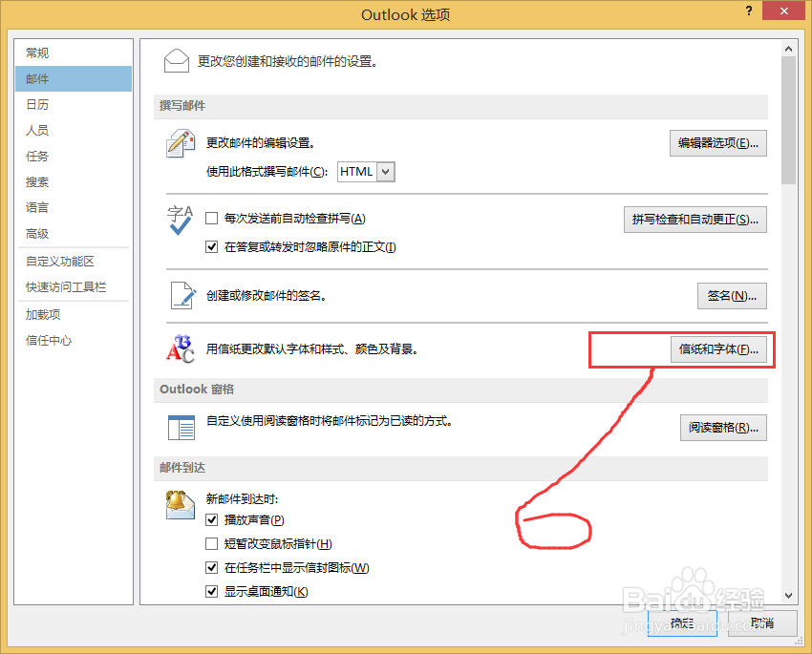Open 人员 options category
The width and height of the screenshot is (812, 654).
pos(74,130)
